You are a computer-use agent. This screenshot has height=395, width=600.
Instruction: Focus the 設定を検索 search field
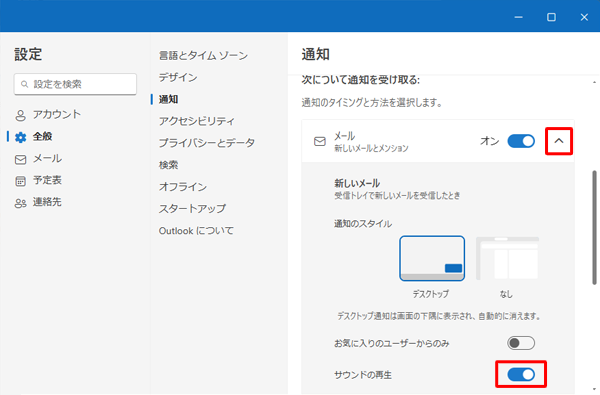75,84
